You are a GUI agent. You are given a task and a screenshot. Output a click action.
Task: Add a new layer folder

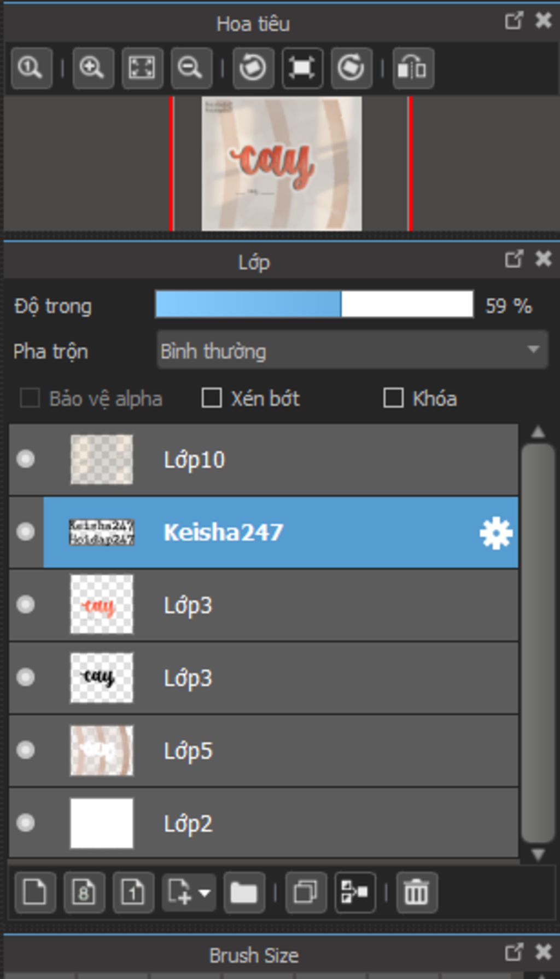pyautogui.click(x=244, y=893)
